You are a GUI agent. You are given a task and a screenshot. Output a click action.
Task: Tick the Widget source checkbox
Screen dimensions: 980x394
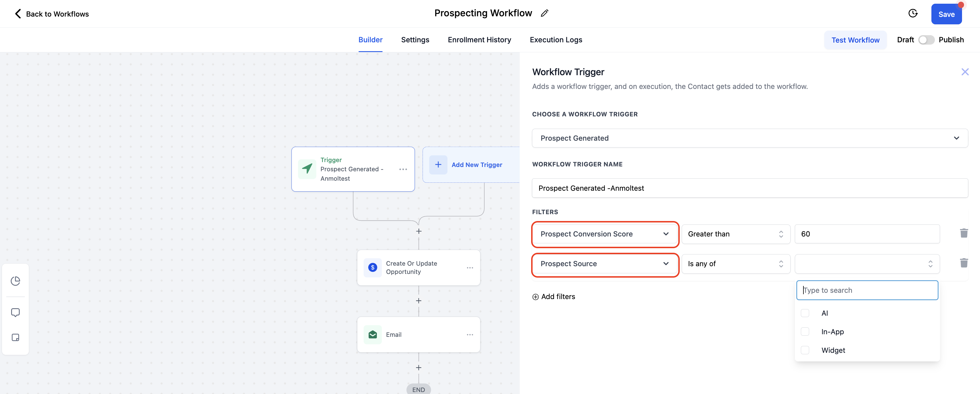coord(805,350)
